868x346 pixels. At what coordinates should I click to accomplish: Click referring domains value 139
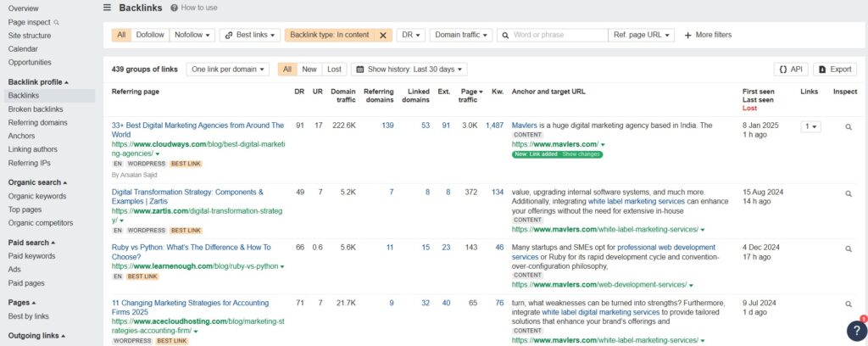[387, 126]
